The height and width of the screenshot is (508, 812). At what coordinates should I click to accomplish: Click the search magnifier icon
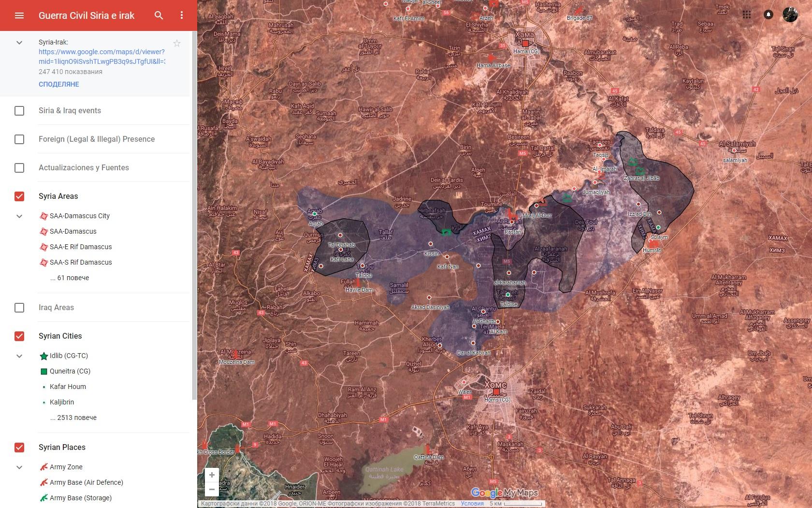(x=159, y=15)
